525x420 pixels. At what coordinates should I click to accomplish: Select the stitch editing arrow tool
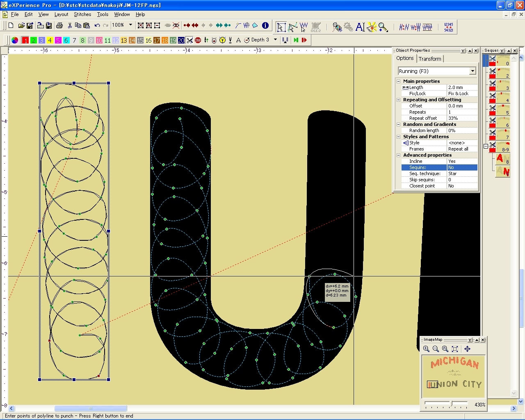[x=304, y=27]
